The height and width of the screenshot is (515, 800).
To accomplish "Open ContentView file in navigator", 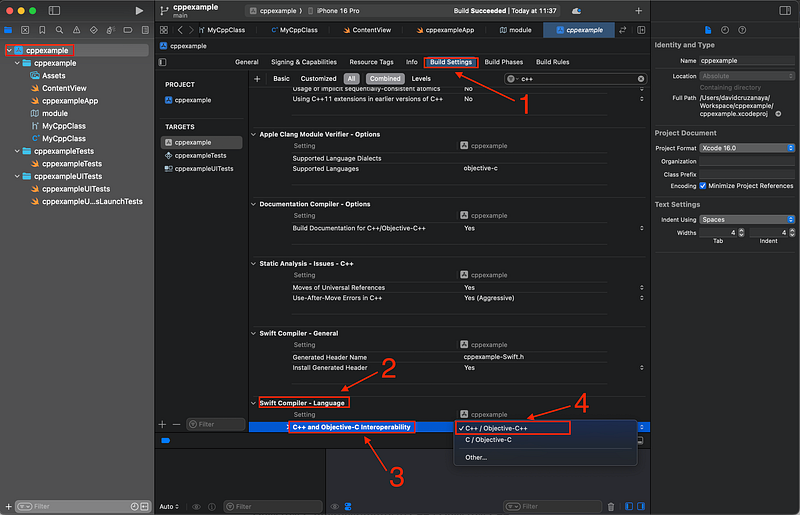I will pyautogui.click(x=64, y=88).
